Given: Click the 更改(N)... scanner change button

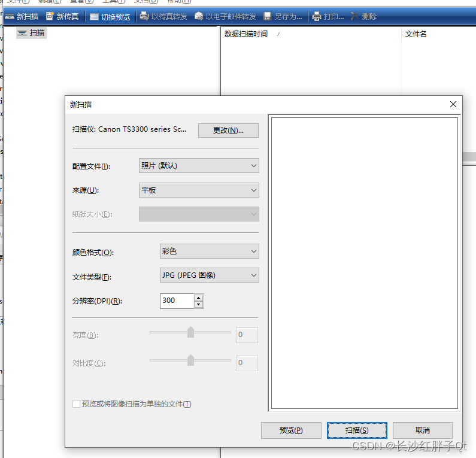Looking at the screenshot, I should (228, 131).
